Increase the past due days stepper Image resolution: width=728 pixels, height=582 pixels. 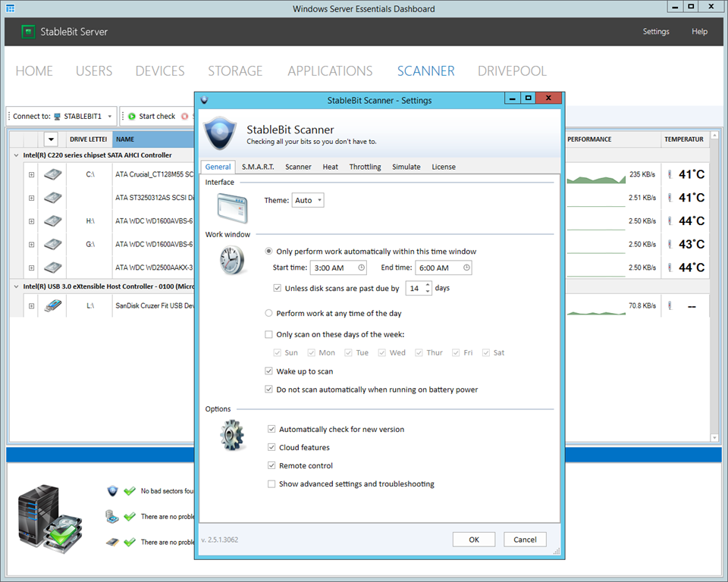pyautogui.click(x=428, y=284)
